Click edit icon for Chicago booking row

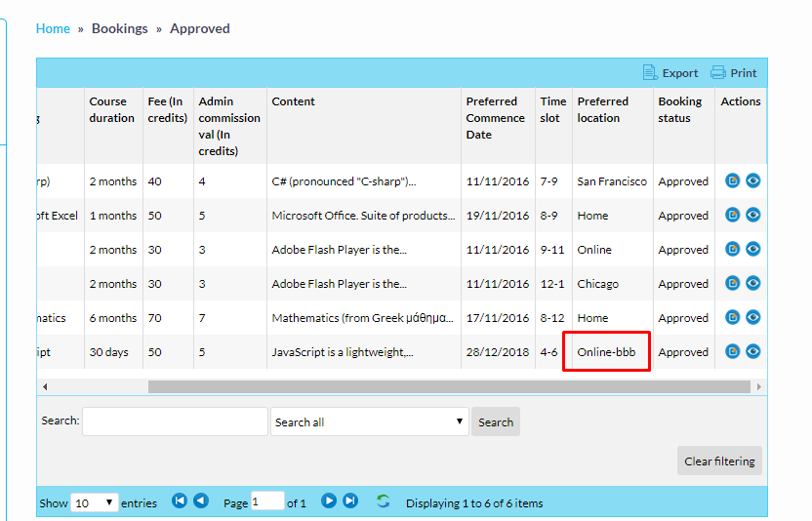[733, 283]
